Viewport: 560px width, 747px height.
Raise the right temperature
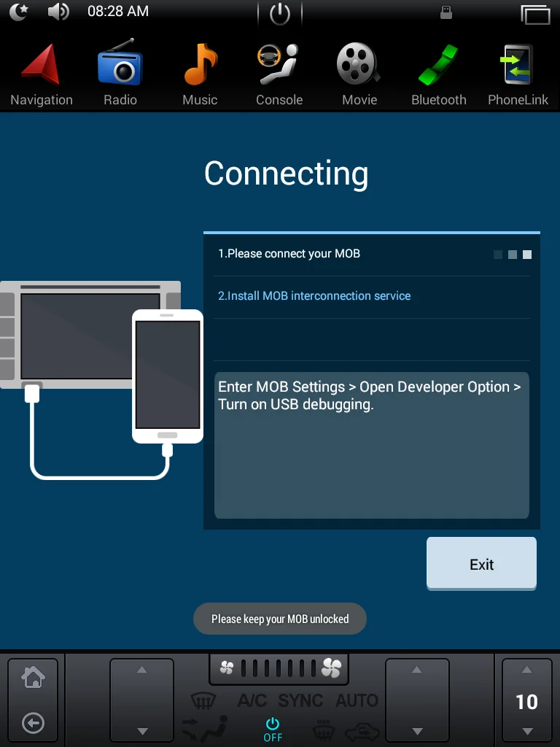pyautogui.click(x=416, y=670)
